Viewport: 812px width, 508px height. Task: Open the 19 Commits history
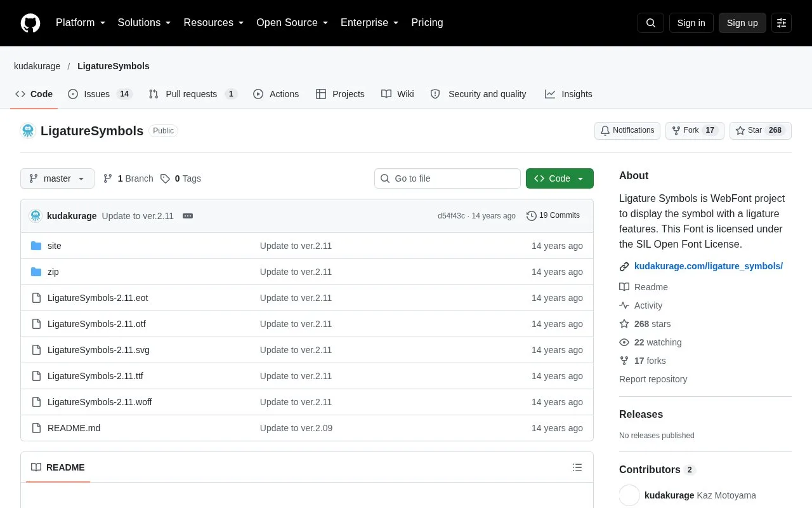tap(553, 216)
